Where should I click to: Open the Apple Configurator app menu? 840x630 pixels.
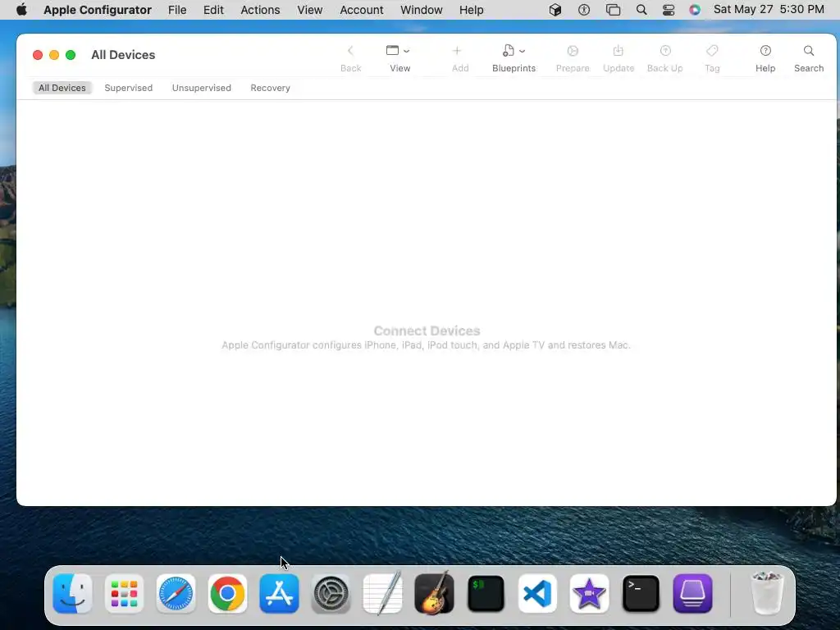point(98,10)
